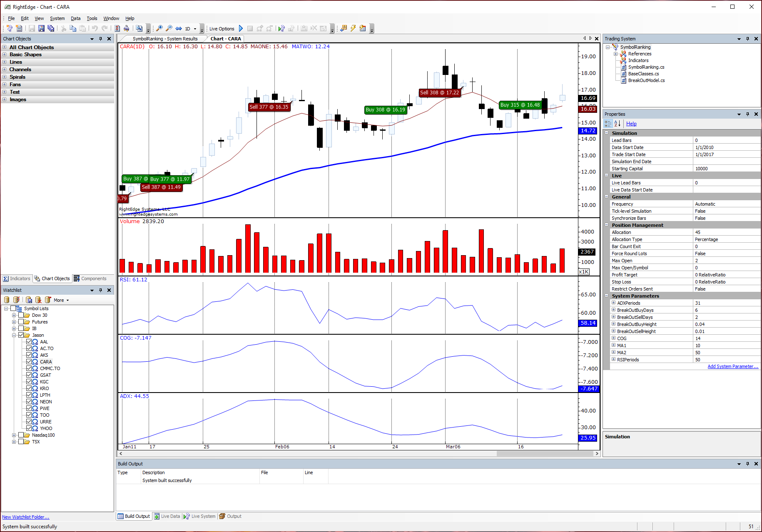Click the categorized view icon in Properties
Screen dimensions: 762x532
(x=608, y=124)
